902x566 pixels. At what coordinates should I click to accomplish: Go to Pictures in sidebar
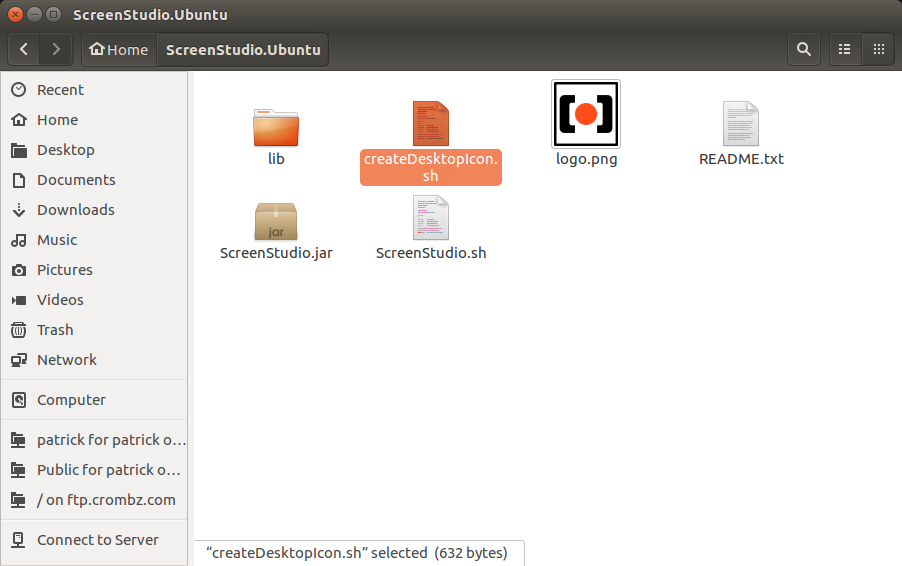[65, 270]
